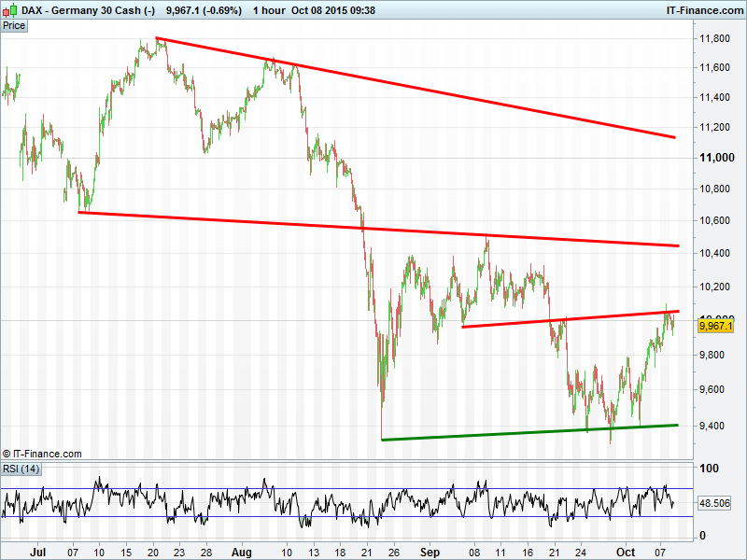Image resolution: width=747 pixels, height=560 pixels.
Task: Click the Price panel label
Action: point(14,26)
